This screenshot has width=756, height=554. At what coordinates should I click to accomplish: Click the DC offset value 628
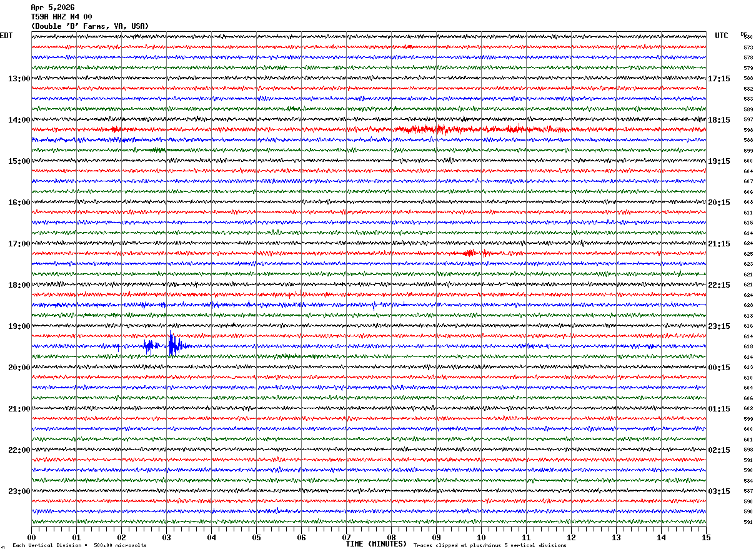[x=748, y=305]
